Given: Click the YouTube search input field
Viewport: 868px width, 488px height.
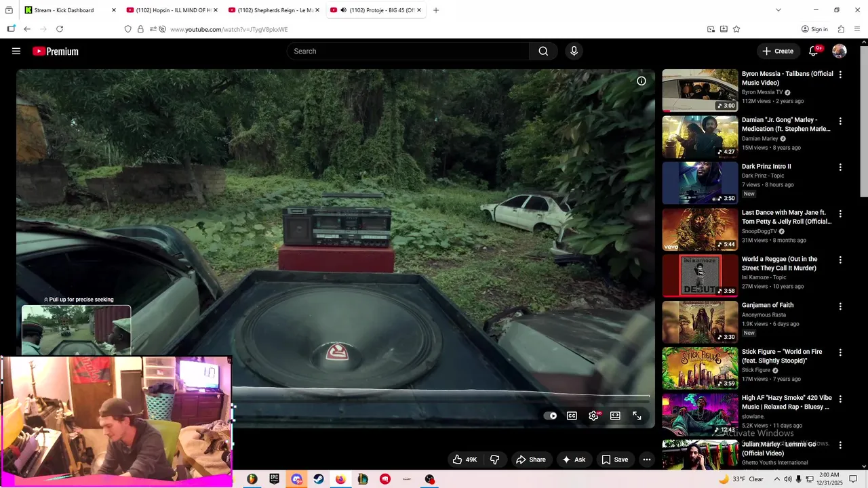Looking at the screenshot, I should pyautogui.click(x=408, y=51).
